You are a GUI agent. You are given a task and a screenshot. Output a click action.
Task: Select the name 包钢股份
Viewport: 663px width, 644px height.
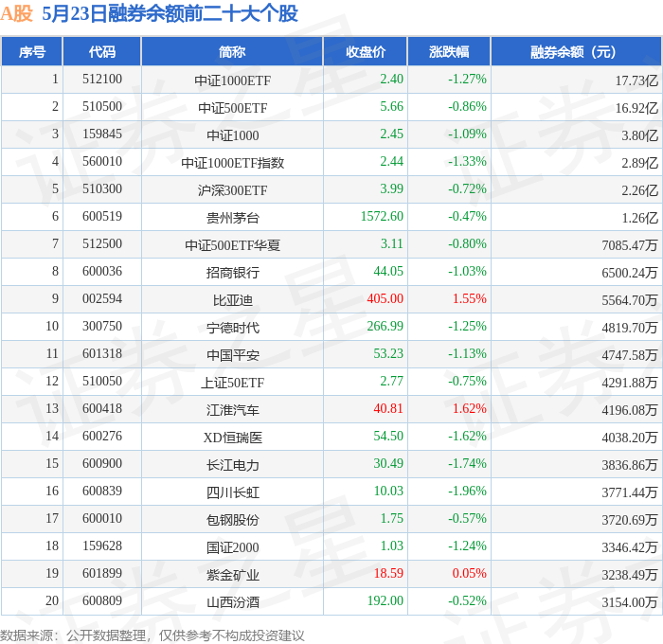(x=233, y=520)
